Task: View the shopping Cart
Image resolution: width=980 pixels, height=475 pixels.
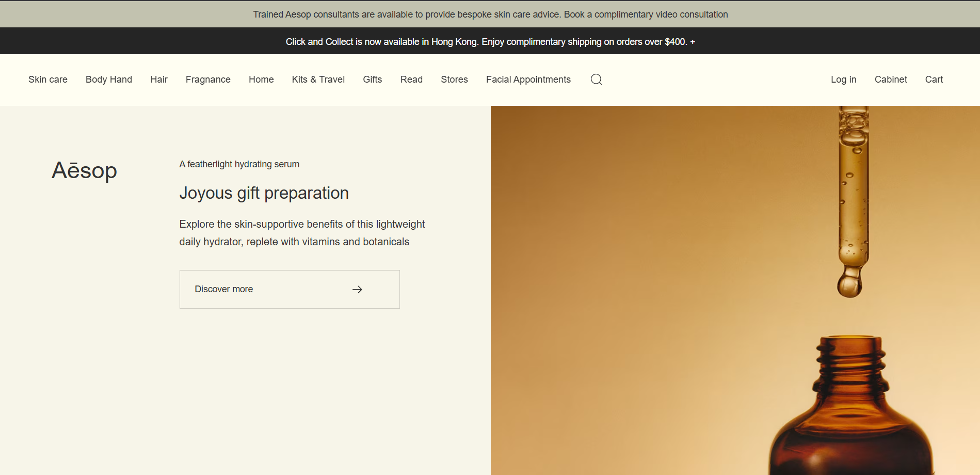Action: click(934, 80)
